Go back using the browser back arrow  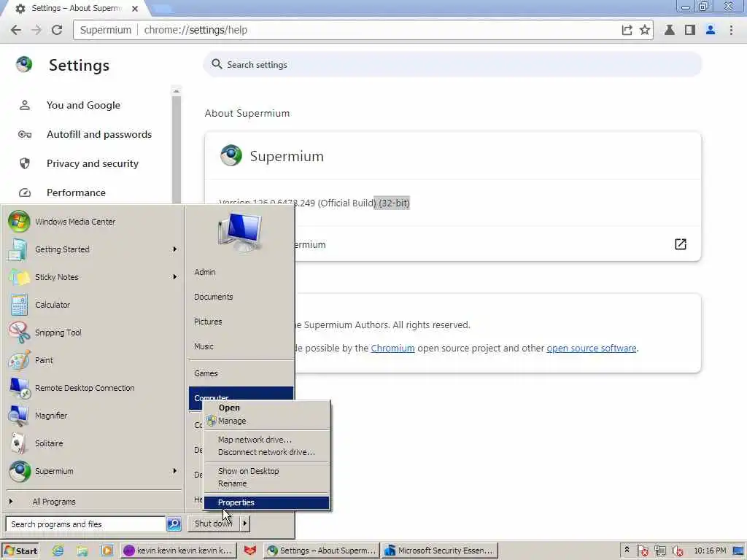click(x=16, y=30)
